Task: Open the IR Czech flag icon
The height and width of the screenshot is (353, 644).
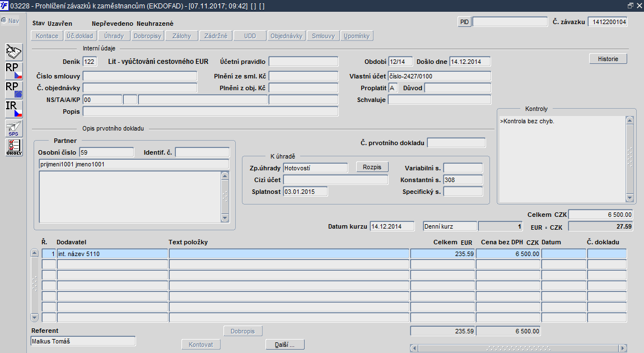Action: tap(14, 109)
